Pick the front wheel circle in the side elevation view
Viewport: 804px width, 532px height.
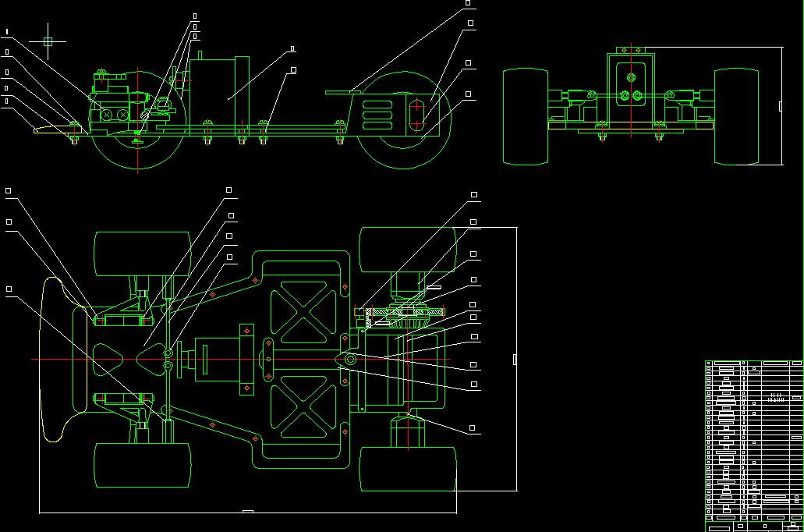[x=137, y=120]
